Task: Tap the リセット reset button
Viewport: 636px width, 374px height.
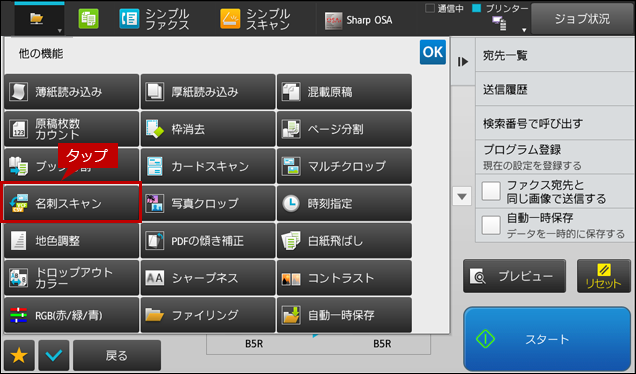Action: 604,276
